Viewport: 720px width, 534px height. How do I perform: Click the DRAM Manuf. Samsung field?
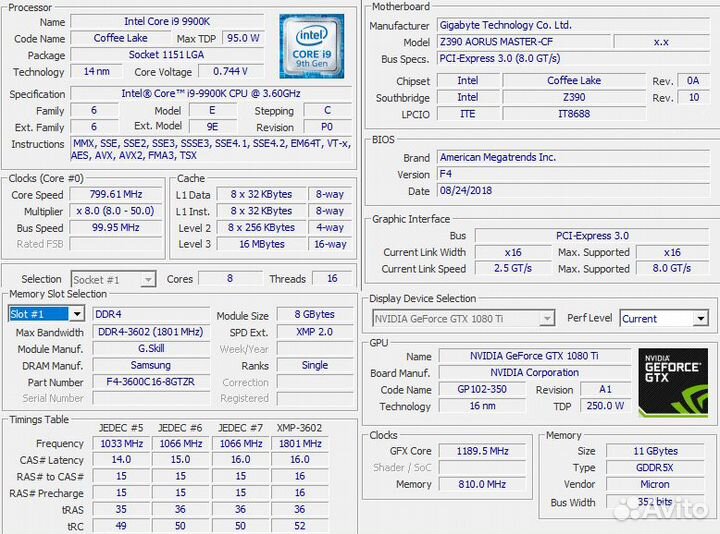pos(151,365)
